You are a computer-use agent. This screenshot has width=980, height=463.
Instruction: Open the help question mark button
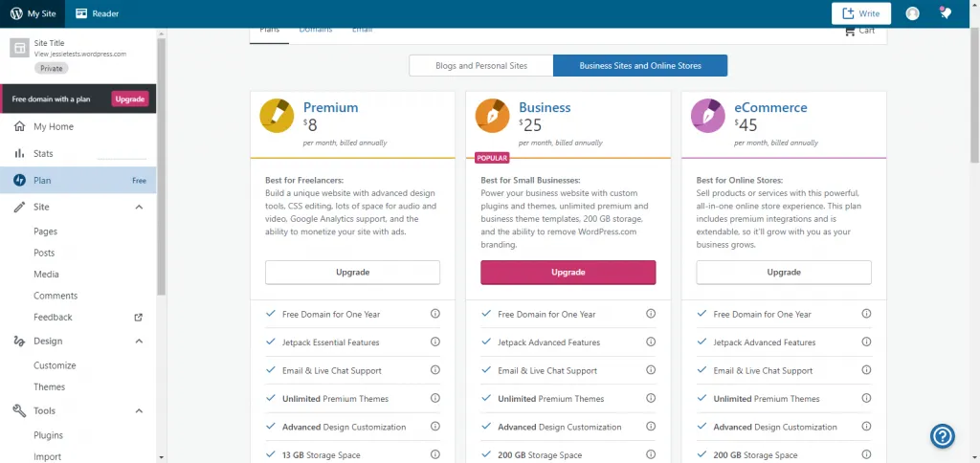(943, 435)
